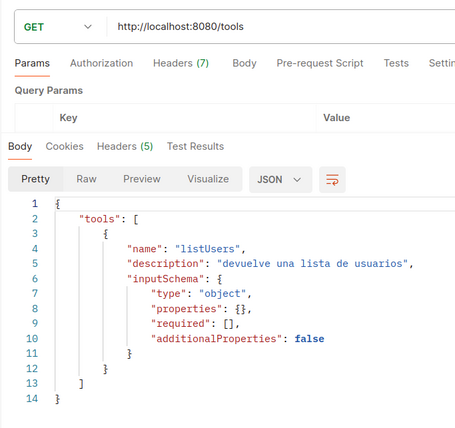The height and width of the screenshot is (428, 455).
Task: Click the "type" key on line 7
Action: click(x=168, y=294)
